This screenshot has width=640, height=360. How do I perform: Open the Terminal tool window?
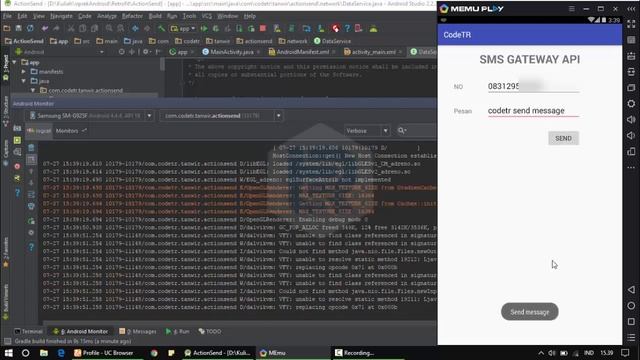[28, 331]
